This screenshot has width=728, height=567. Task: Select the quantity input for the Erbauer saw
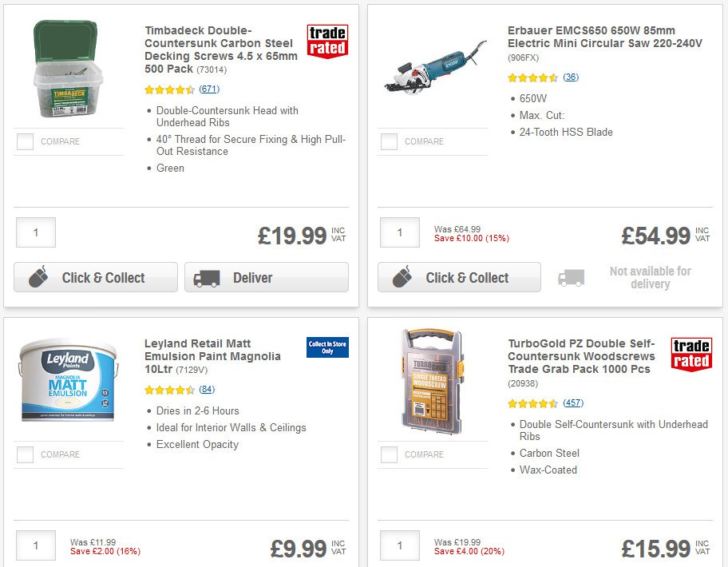tap(400, 232)
